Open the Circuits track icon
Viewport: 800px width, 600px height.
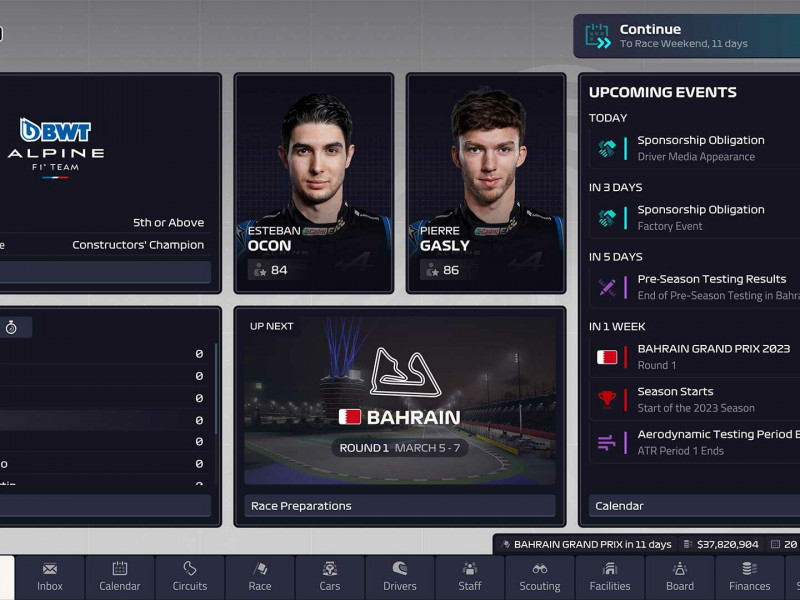coord(189,568)
